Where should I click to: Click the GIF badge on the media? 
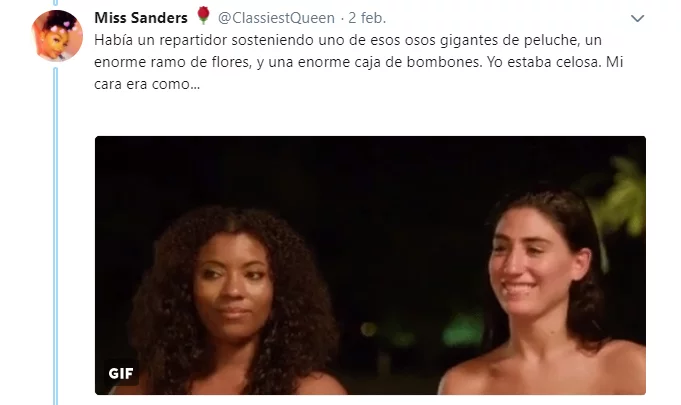pos(121,373)
